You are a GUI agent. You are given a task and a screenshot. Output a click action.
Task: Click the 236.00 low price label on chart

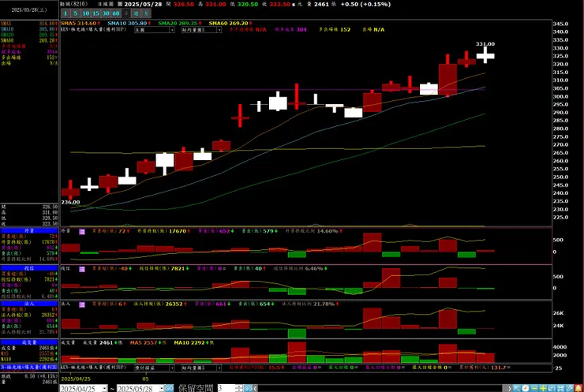70,202
